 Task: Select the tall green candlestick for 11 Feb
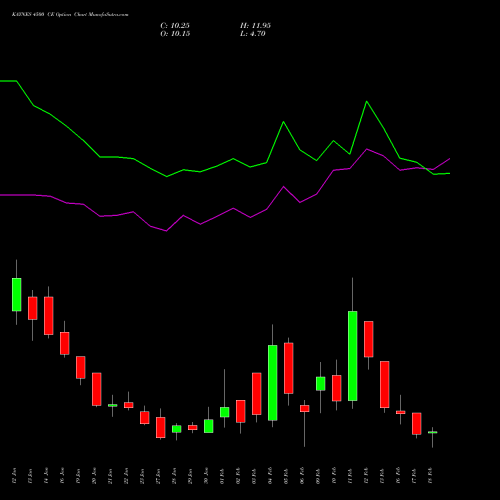point(353,356)
